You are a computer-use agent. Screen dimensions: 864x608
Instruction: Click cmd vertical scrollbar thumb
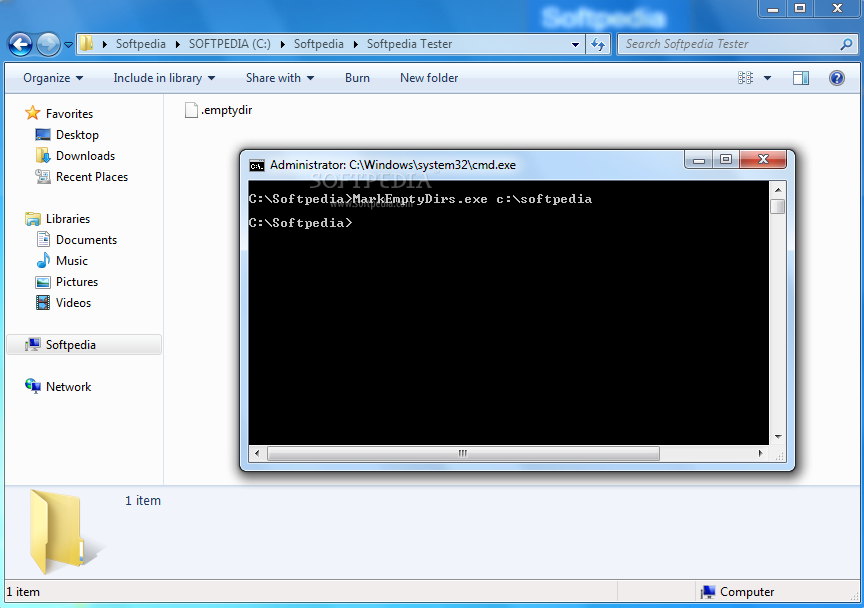[777, 207]
